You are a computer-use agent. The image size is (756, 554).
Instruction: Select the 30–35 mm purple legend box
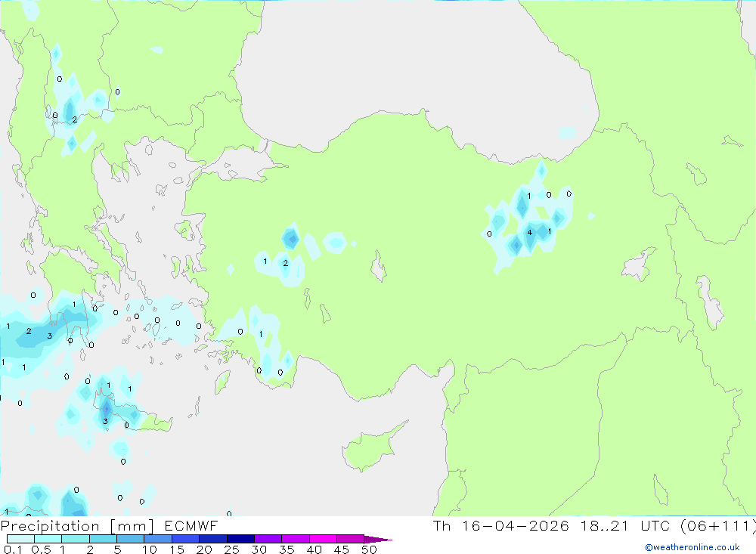(268, 539)
